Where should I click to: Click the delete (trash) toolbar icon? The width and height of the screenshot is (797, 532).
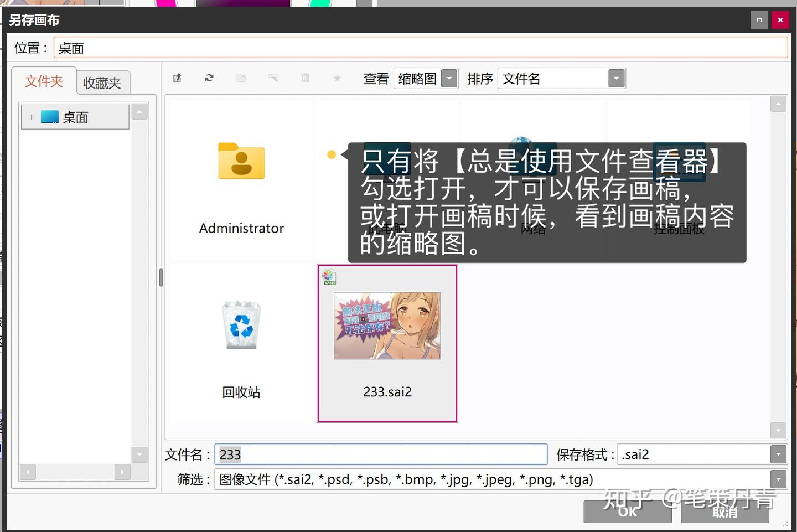(x=305, y=78)
